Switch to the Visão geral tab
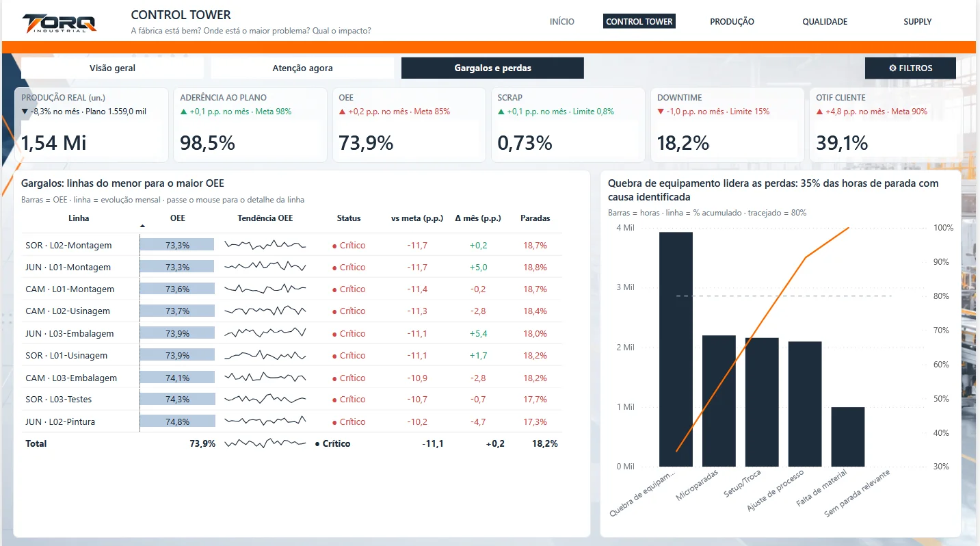The width and height of the screenshot is (980, 546). click(x=113, y=68)
